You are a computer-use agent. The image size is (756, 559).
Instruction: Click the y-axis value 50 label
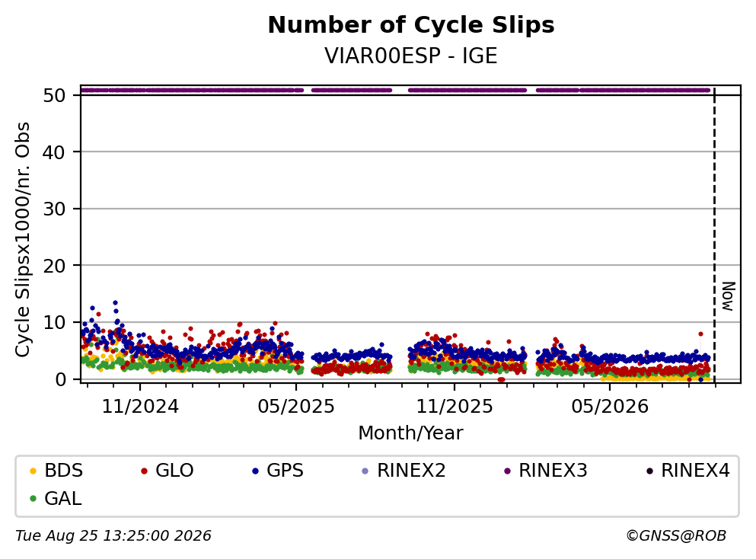tap(54, 95)
